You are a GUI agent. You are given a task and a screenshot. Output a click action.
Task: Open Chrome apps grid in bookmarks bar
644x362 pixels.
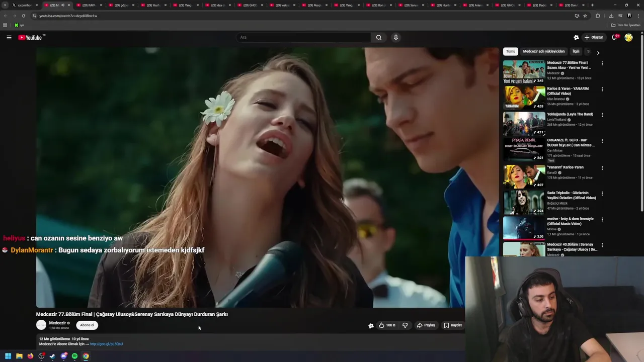[x=5, y=25]
